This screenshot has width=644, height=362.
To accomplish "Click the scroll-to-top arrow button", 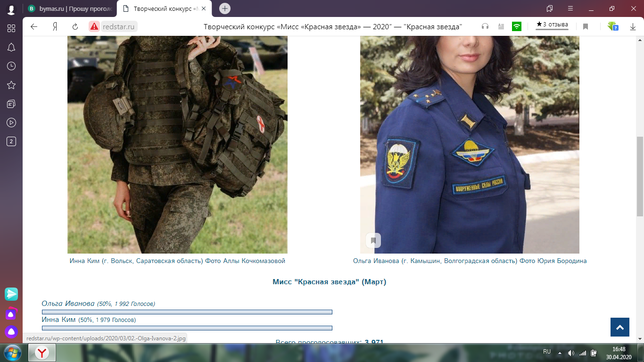I will point(619,327).
